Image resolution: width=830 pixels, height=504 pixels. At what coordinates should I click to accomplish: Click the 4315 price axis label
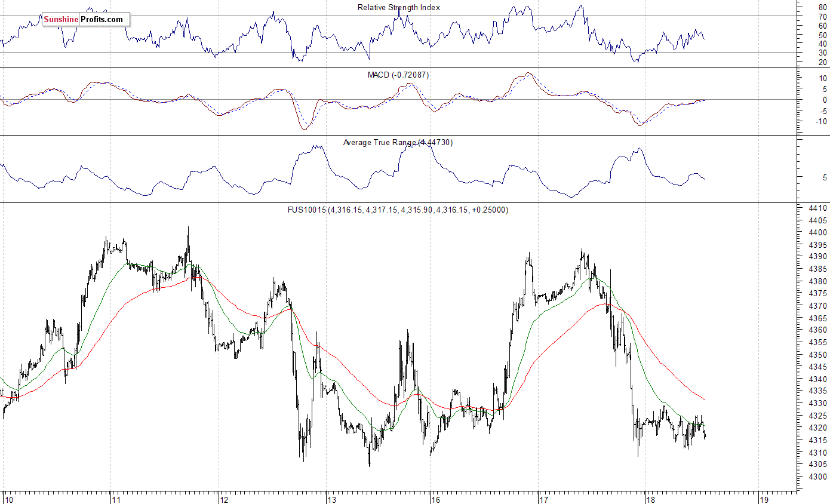[817, 440]
